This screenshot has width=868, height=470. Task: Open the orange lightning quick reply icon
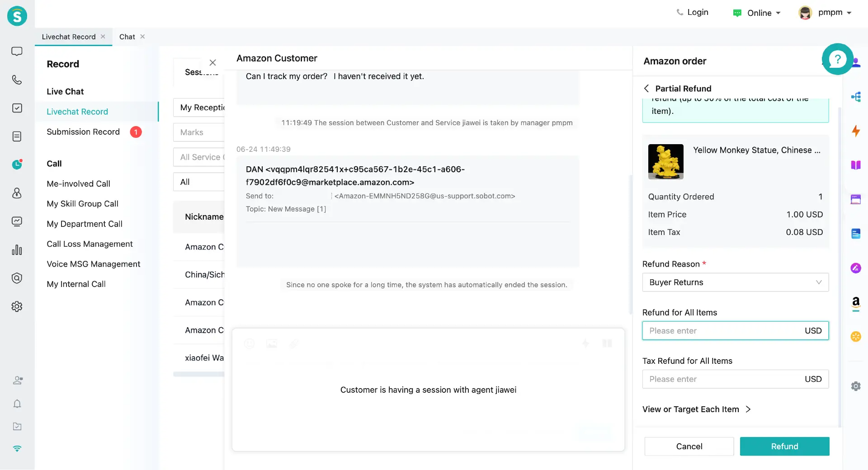[856, 131]
